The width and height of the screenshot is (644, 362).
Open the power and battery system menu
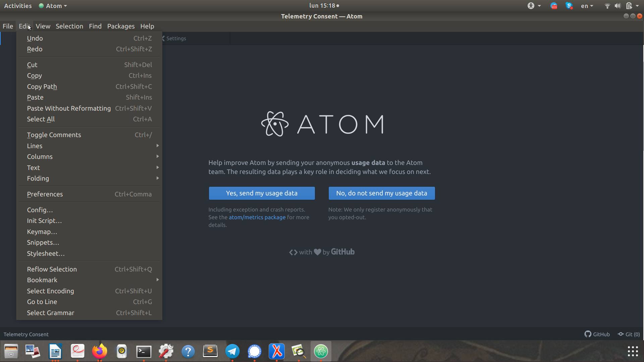[632, 6]
